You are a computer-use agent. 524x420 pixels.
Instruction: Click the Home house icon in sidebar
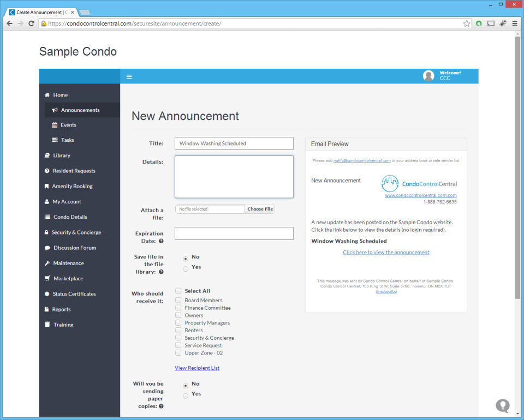(47, 95)
